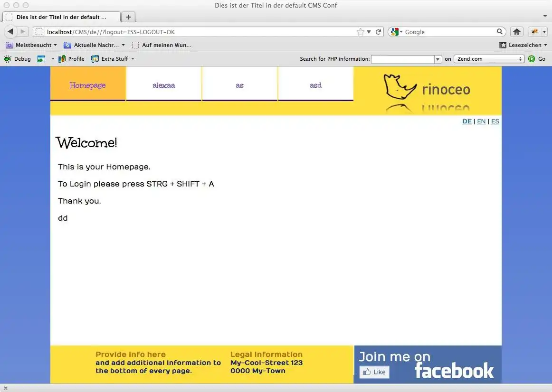552x392 pixels.
Task: Close the status bar x icon
Action: (5, 388)
